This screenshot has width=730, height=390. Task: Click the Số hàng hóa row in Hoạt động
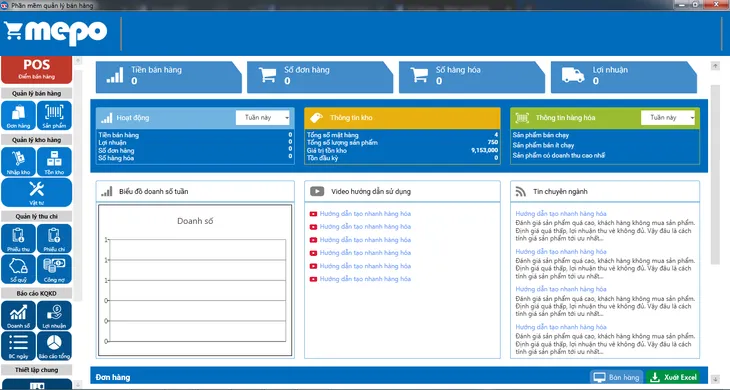click(x=195, y=158)
